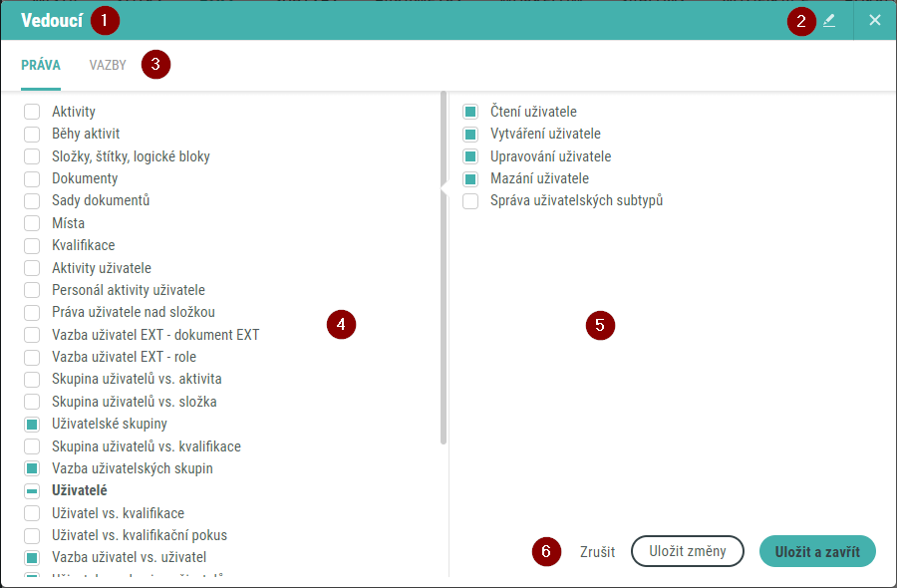The image size is (897, 588).
Task: Click the Zrušit link
Action: click(x=597, y=551)
